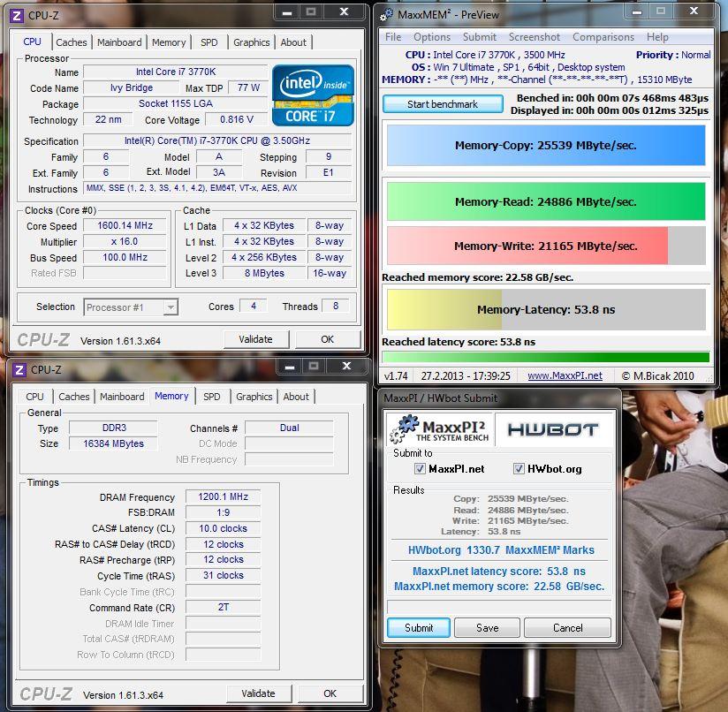Screen dimensions: 728x712
Task: Open Mainboard tab in bottom CPU-Z window
Action: (122, 397)
